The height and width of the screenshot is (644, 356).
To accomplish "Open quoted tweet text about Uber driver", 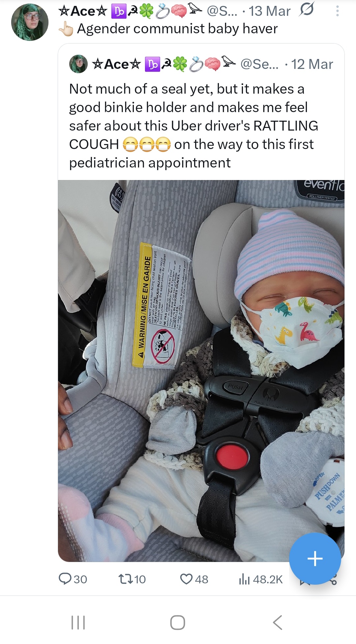I will coord(194,126).
